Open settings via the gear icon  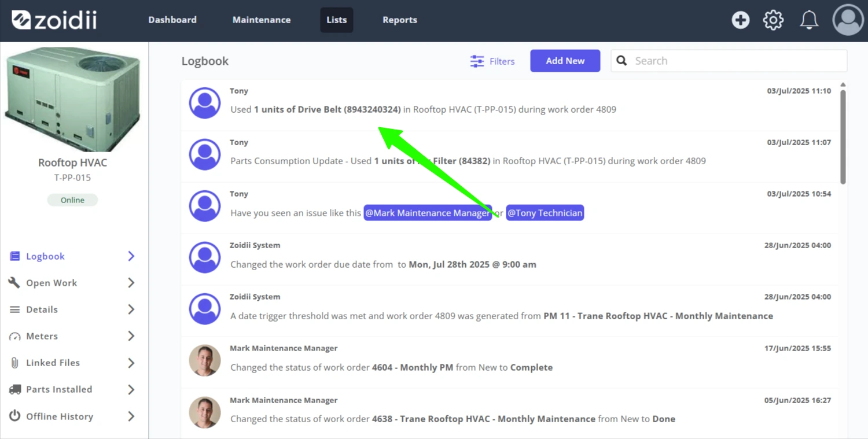click(773, 20)
